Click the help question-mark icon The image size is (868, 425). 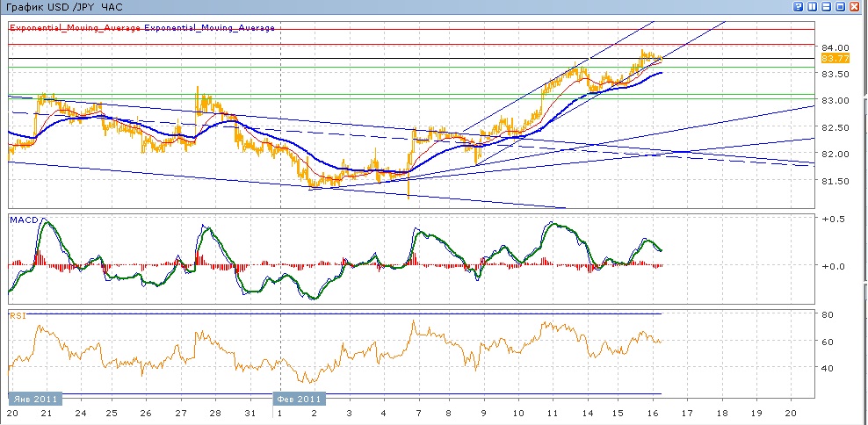(798, 6)
